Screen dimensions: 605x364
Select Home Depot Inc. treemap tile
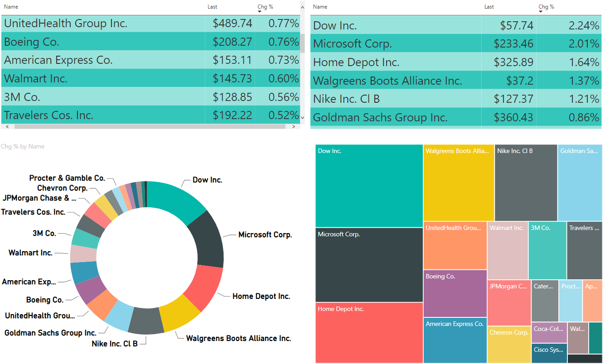[x=369, y=333]
